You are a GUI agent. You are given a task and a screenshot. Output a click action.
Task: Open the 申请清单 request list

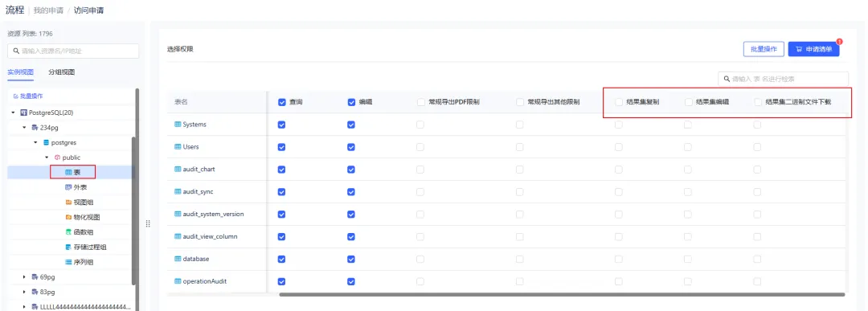pyautogui.click(x=813, y=49)
